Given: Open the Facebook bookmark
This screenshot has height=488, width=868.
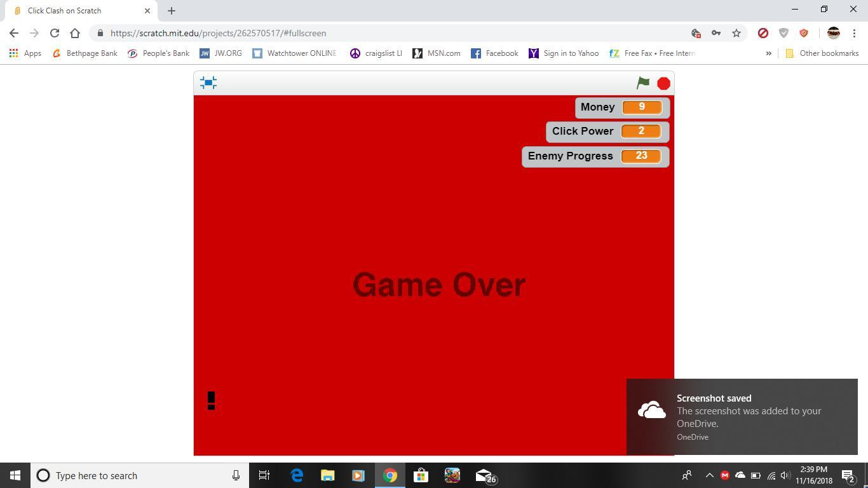Looking at the screenshot, I should 494,53.
